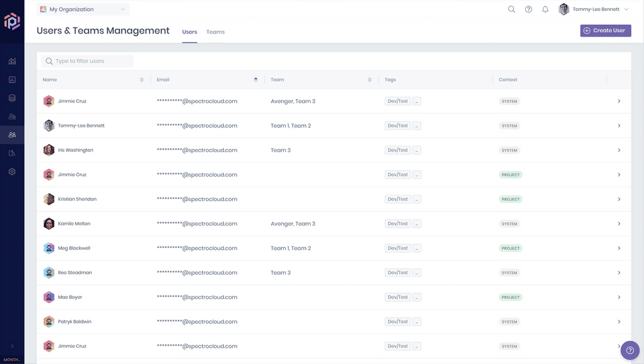Click Reo Steadman's avatar icon

[x=49, y=272]
